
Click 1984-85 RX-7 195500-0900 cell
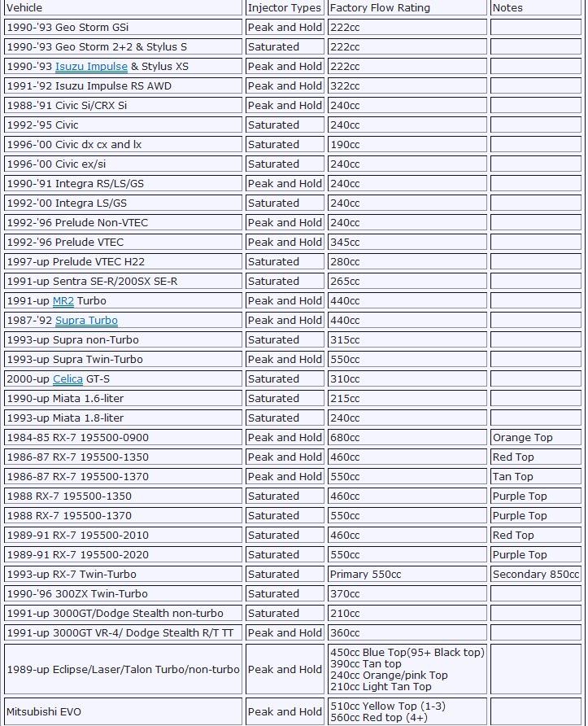123,437
